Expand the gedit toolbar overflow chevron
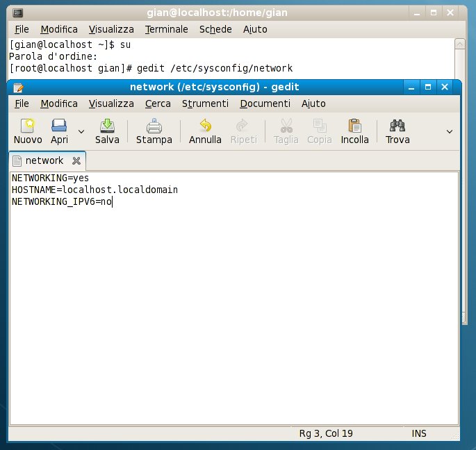The height and width of the screenshot is (450, 476). click(x=450, y=132)
